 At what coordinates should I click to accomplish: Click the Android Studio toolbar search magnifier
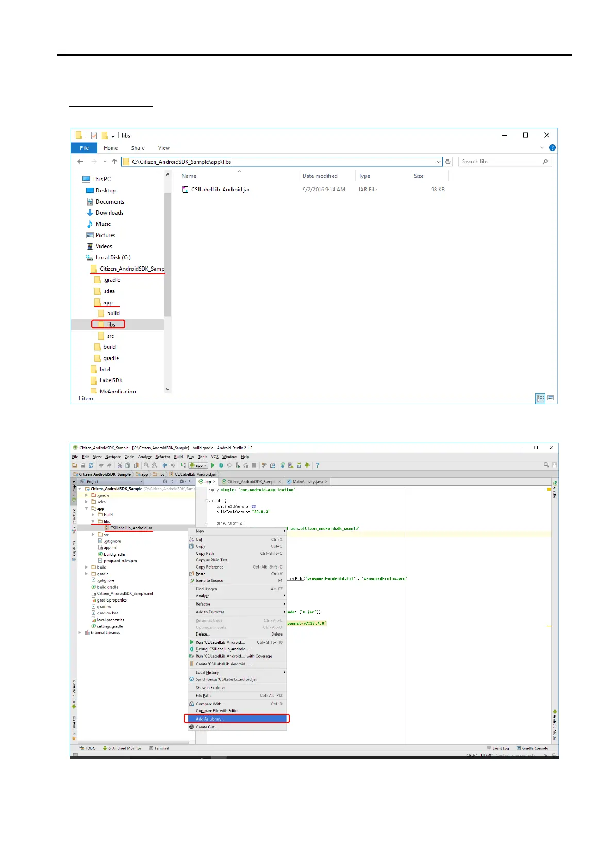546,465
